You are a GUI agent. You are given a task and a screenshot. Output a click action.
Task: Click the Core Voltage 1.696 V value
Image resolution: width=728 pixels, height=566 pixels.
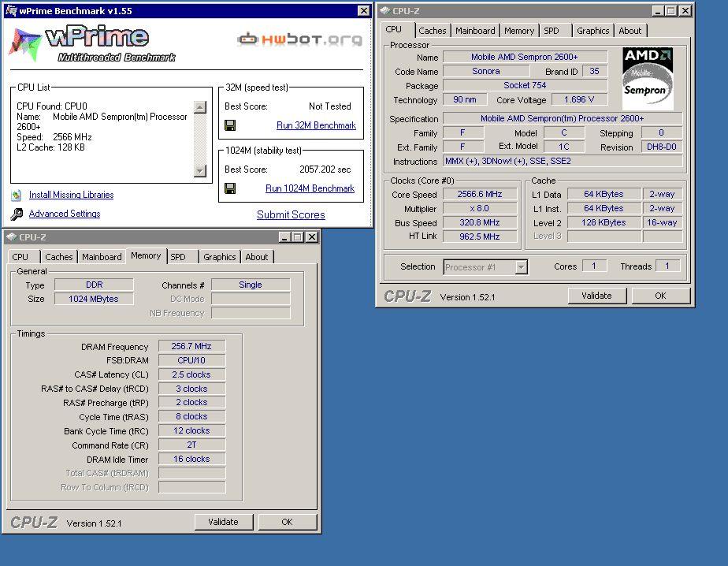(x=579, y=99)
